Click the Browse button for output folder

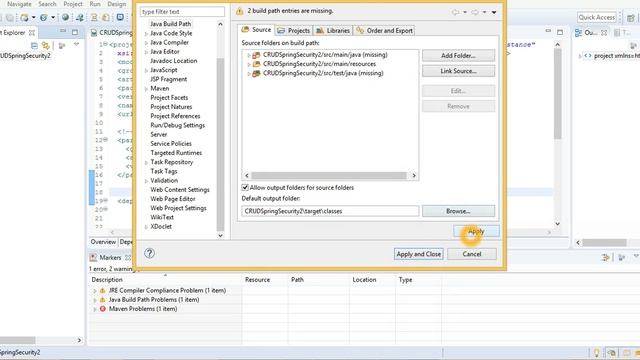click(x=458, y=211)
